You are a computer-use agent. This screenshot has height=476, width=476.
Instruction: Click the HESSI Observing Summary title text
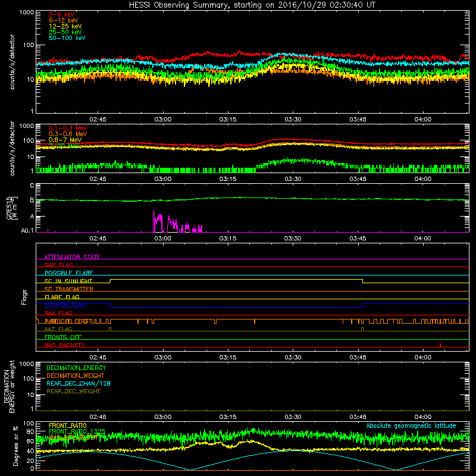click(252, 5)
